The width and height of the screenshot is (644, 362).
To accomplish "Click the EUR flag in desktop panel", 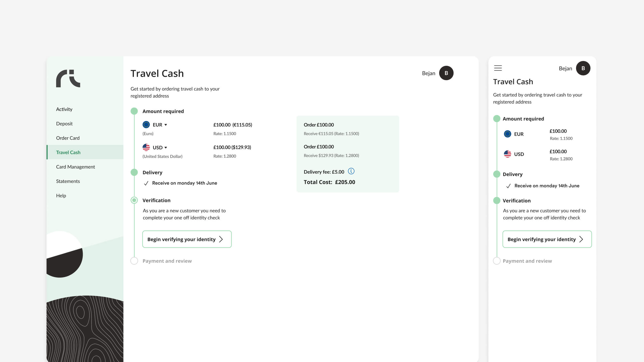I will (146, 125).
